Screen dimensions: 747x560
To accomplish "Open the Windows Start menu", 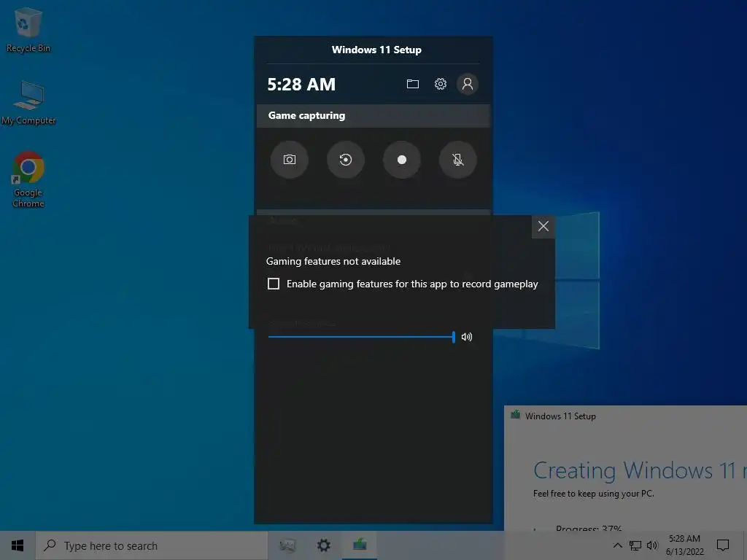I will click(18, 545).
